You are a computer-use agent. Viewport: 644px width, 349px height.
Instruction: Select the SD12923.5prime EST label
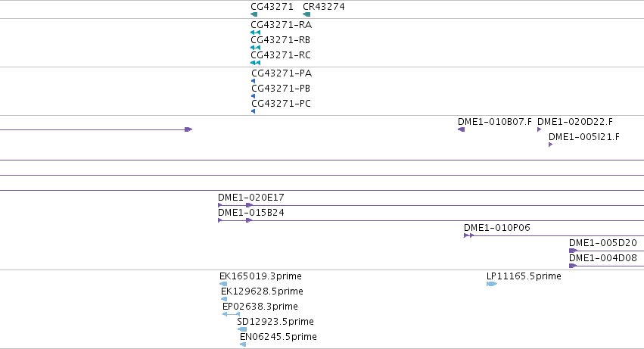pos(275,322)
